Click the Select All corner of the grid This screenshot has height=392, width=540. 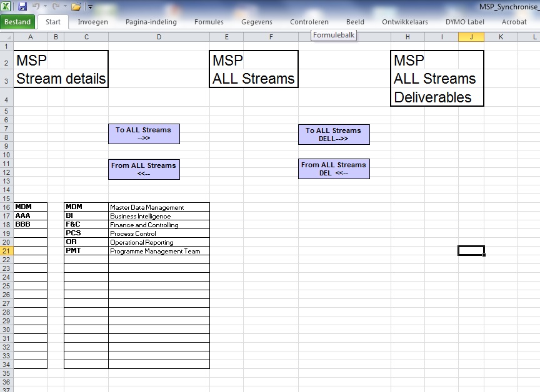pos(6,37)
